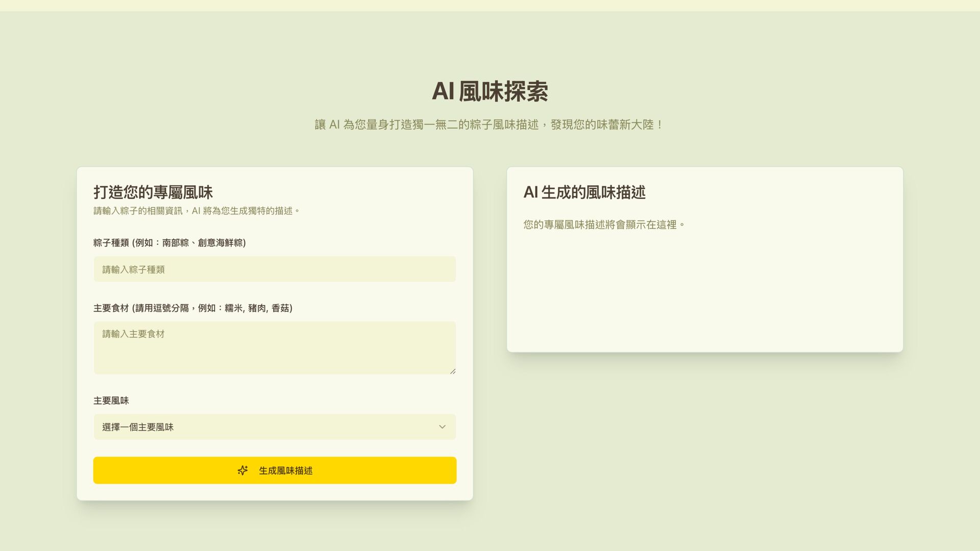Click the 請輸入主要食材 textarea
The height and width of the screenshot is (551, 980).
coord(275,348)
